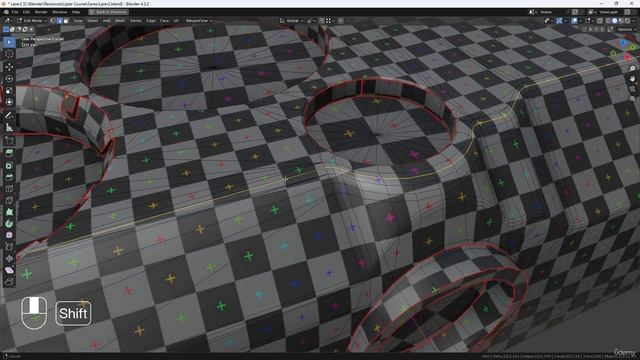Open the Help menu
640x360 pixels.
click(x=76, y=12)
